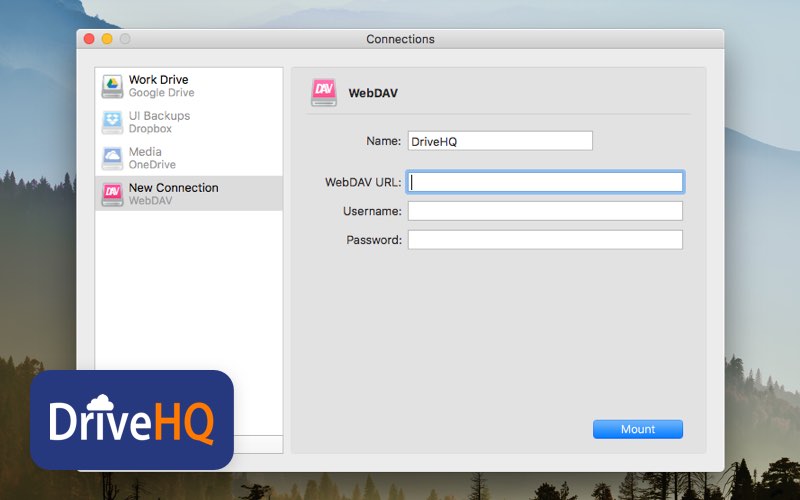Image resolution: width=800 pixels, height=500 pixels.
Task: Select the New Connection WebDAV icon
Action: point(112,194)
